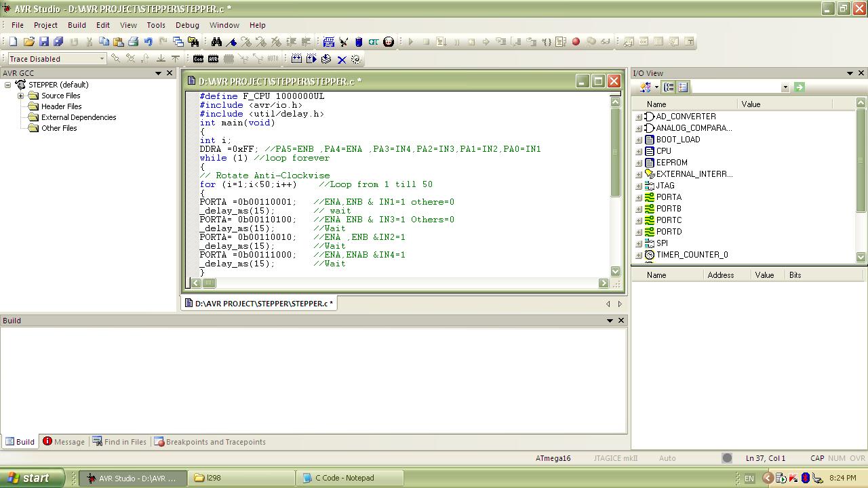Open the Project menu
This screenshot has width=868, height=488.
point(45,25)
